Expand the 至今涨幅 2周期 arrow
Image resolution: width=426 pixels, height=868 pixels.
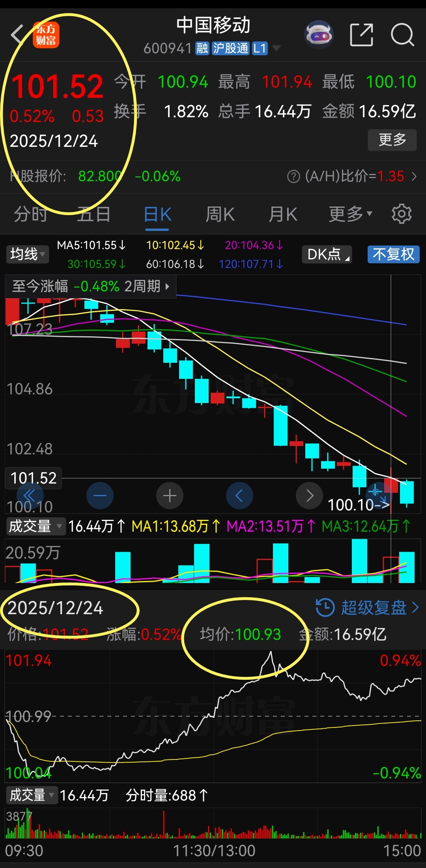point(168,286)
